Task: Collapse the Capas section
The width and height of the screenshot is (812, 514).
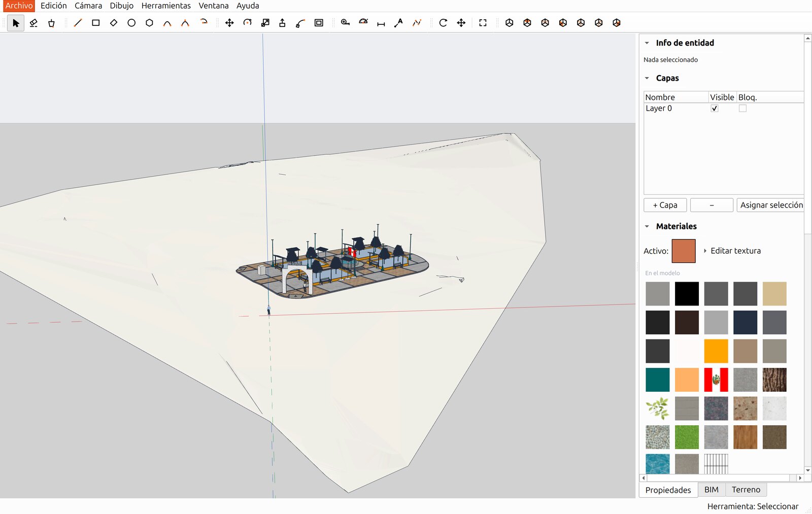Action: (647, 78)
